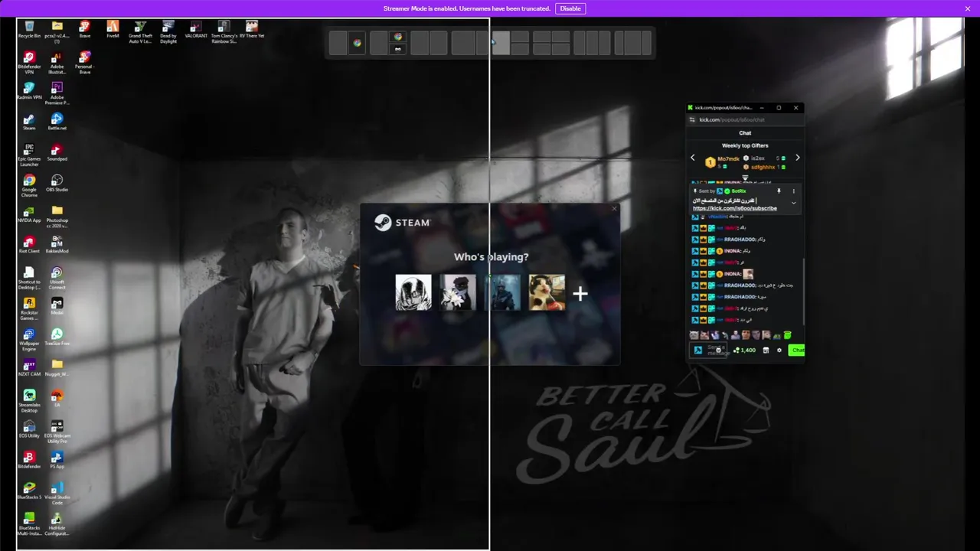Collapse the pinned BotRix message
Viewport: 980px width, 551px height.
pyautogui.click(x=793, y=203)
